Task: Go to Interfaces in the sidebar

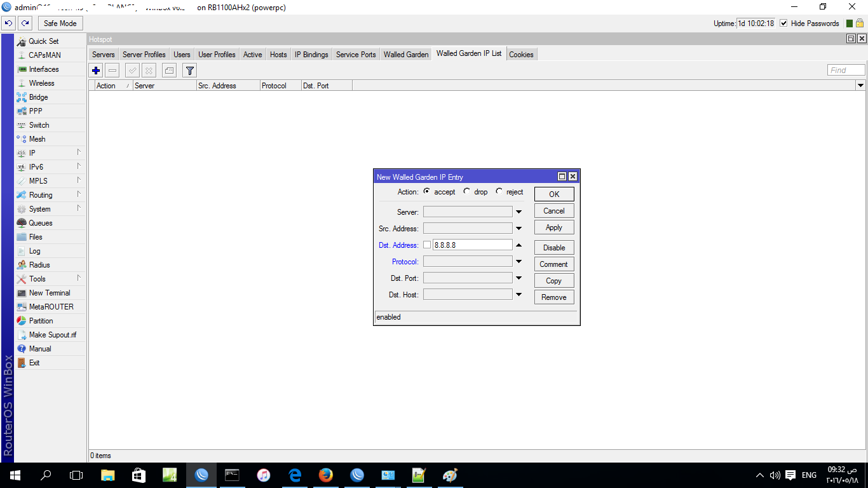Action: click(50, 69)
